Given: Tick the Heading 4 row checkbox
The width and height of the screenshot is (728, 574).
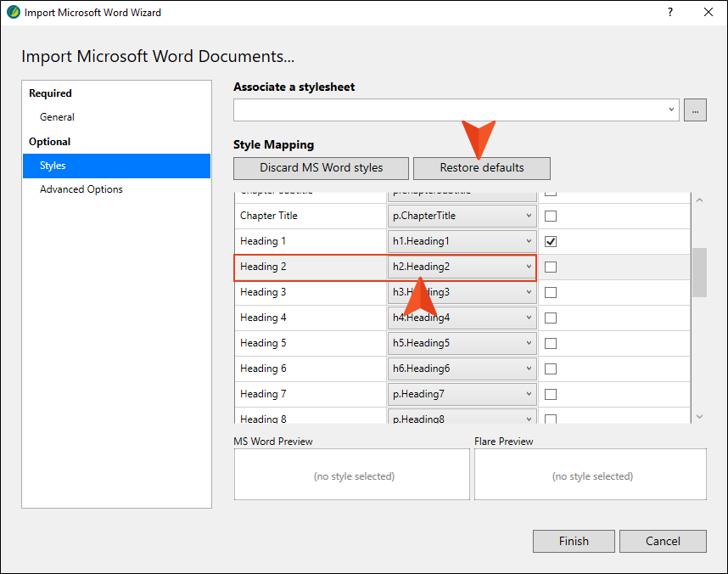Looking at the screenshot, I should [551, 318].
